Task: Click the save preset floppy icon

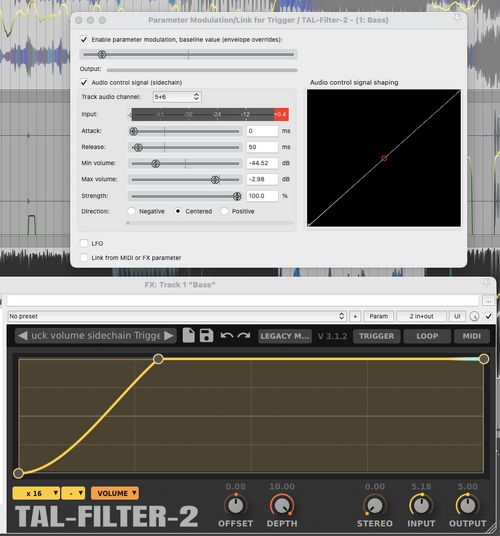Action: click(x=206, y=336)
